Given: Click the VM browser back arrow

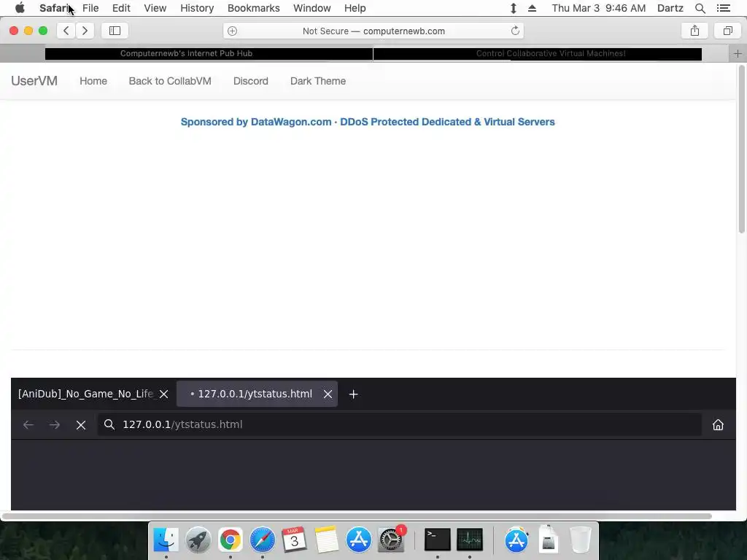Looking at the screenshot, I should click(28, 424).
